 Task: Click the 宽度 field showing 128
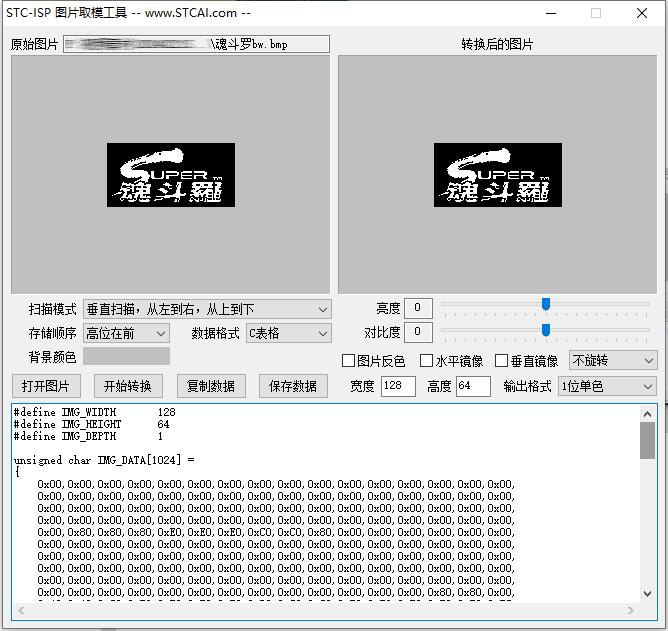(x=398, y=386)
